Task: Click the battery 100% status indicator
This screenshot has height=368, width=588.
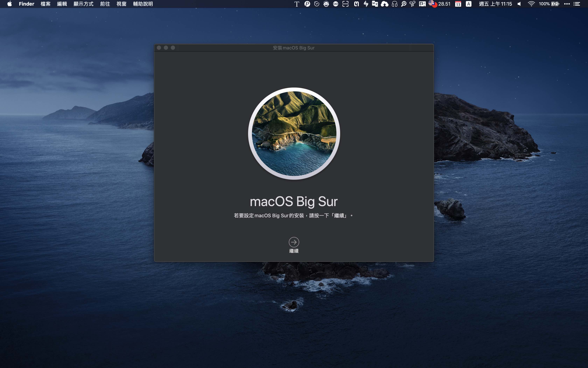Action: click(x=549, y=4)
